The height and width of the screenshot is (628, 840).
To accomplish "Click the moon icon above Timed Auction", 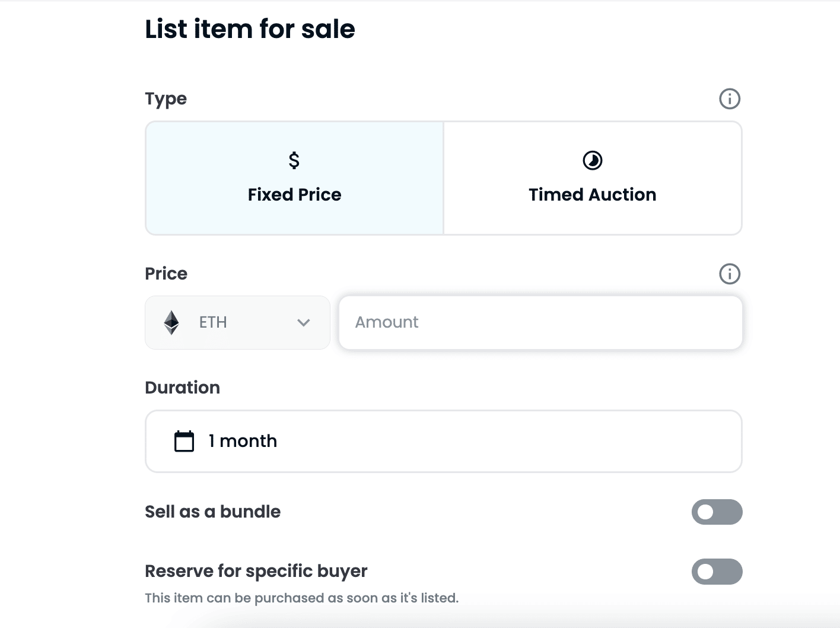I will (x=592, y=160).
